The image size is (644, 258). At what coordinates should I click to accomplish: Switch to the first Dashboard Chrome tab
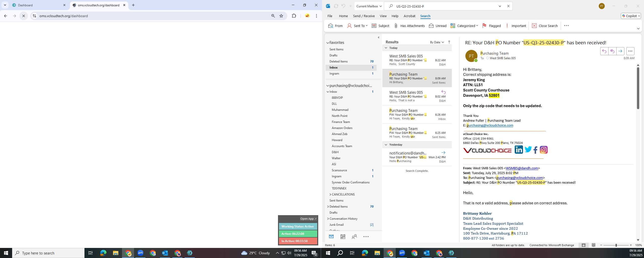click(x=39, y=5)
